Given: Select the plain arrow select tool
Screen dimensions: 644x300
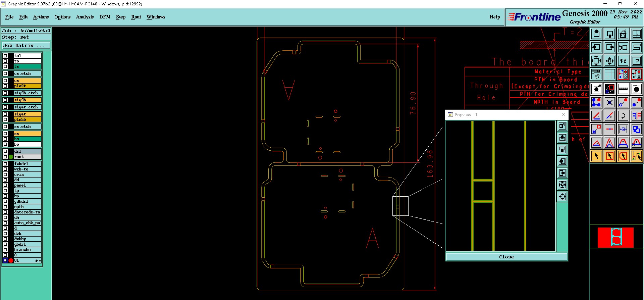Looking at the screenshot, I should pos(596,156).
